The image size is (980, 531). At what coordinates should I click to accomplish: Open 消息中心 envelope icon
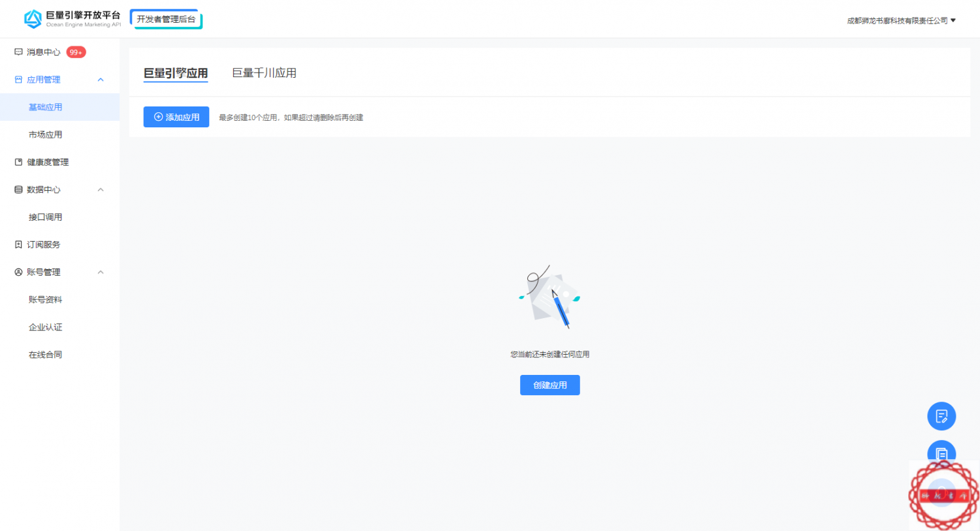click(18, 52)
